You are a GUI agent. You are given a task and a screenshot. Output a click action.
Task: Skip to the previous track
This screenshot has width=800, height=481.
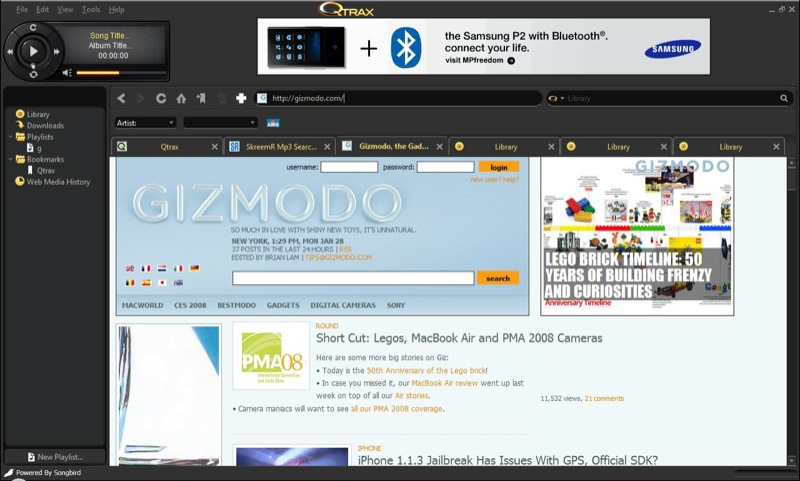coord(10,52)
